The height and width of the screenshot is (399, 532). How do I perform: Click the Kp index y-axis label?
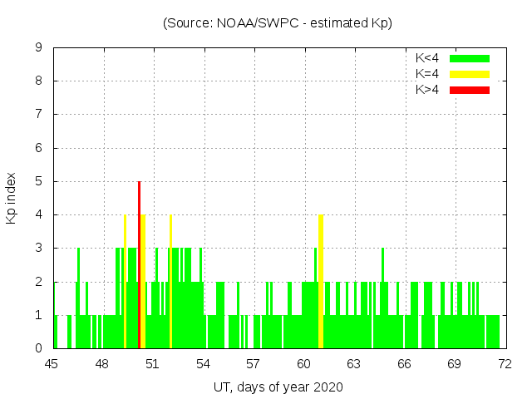pos(12,199)
